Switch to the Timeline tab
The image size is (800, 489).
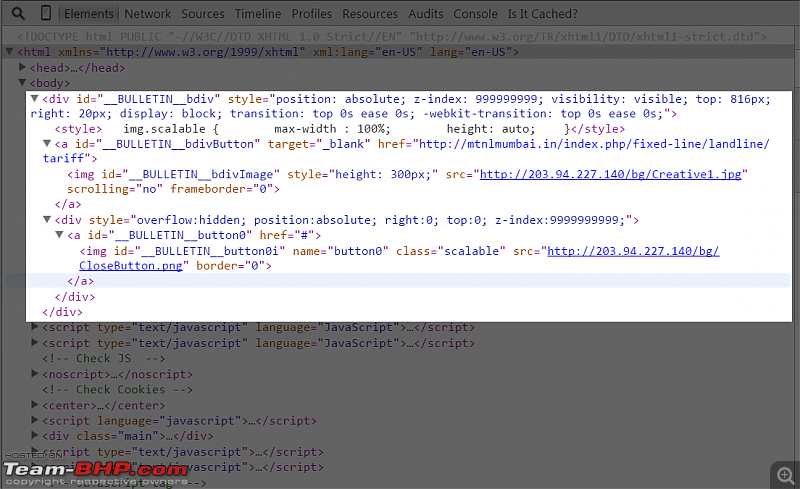(258, 14)
